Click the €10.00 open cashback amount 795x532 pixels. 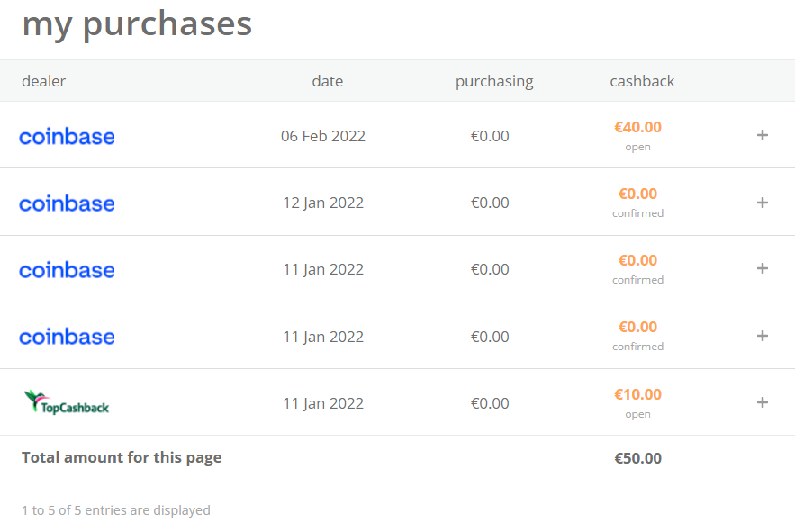pyautogui.click(x=637, y=394)
